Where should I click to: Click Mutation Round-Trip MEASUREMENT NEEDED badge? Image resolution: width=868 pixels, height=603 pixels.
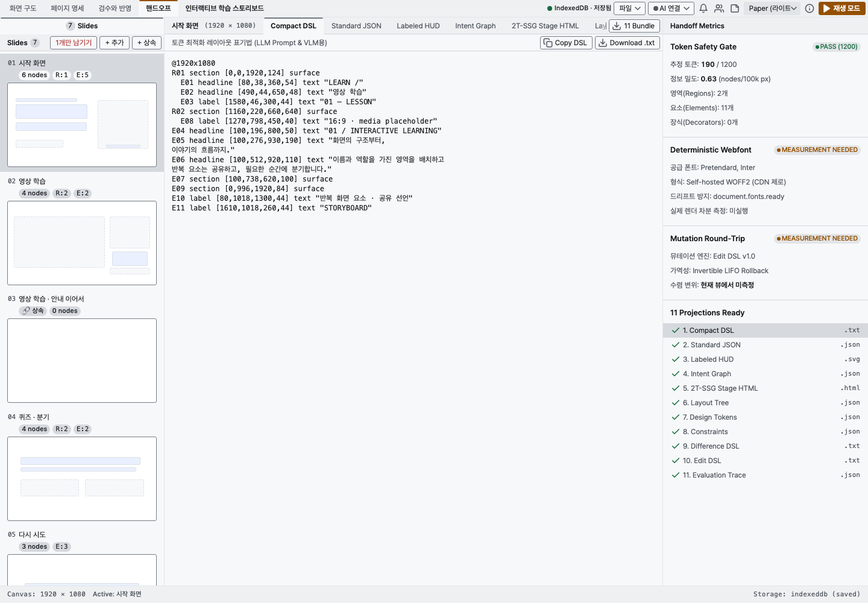(817, 239)
